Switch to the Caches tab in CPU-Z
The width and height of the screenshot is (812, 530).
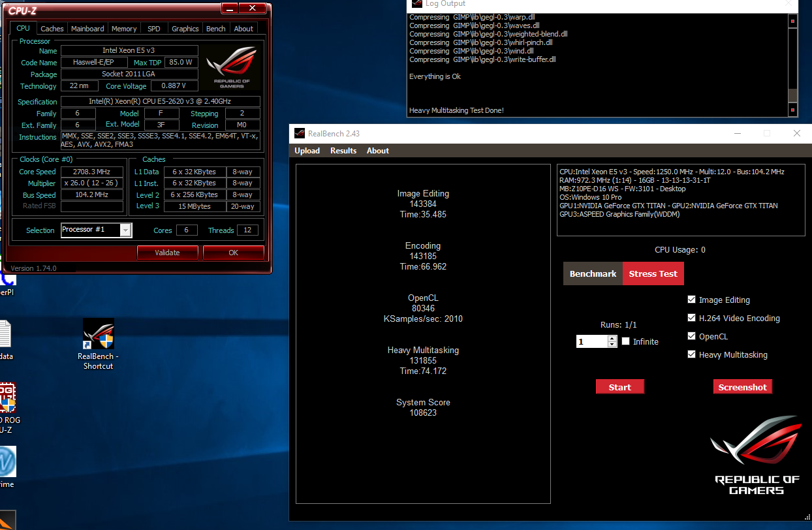52,29
